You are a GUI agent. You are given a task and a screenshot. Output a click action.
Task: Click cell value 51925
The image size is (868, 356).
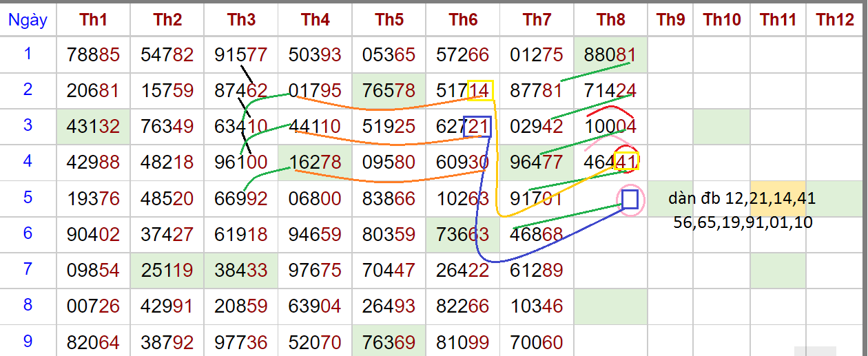click(389, 127)
